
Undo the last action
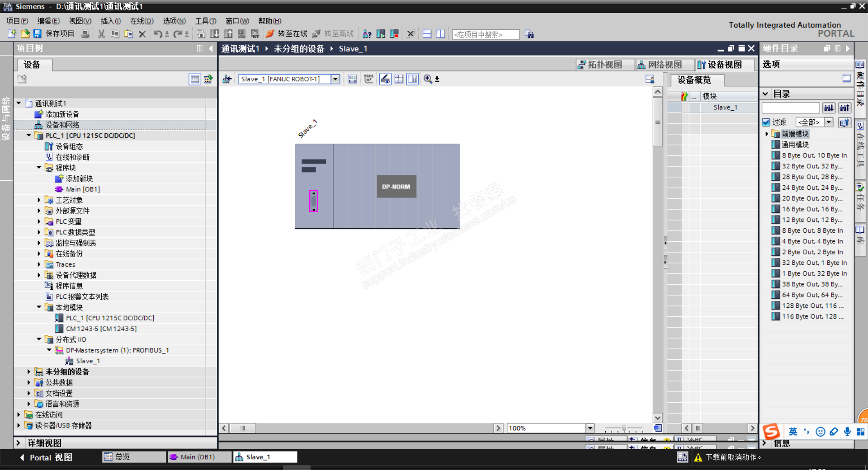(x=158, y=34)
